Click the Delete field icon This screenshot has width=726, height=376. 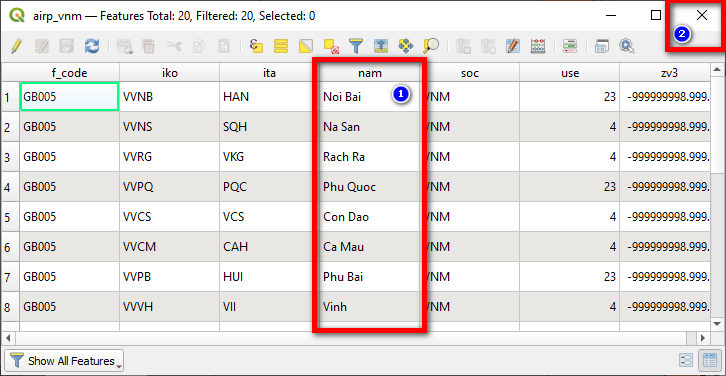pos(488,46)
